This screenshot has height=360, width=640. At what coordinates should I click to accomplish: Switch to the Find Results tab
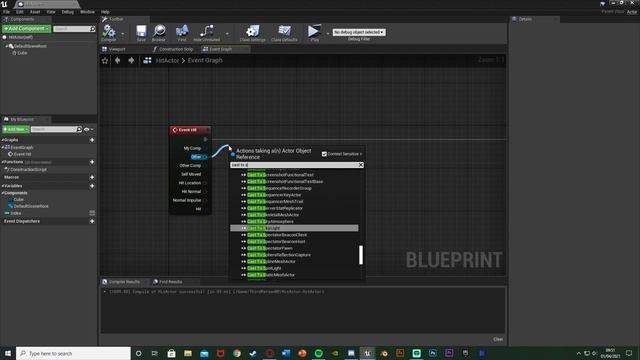point(170,282)
